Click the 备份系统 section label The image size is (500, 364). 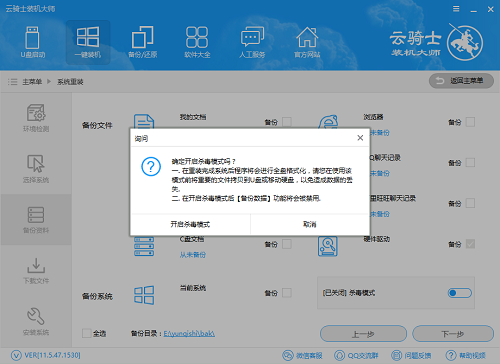pos(97,296)
